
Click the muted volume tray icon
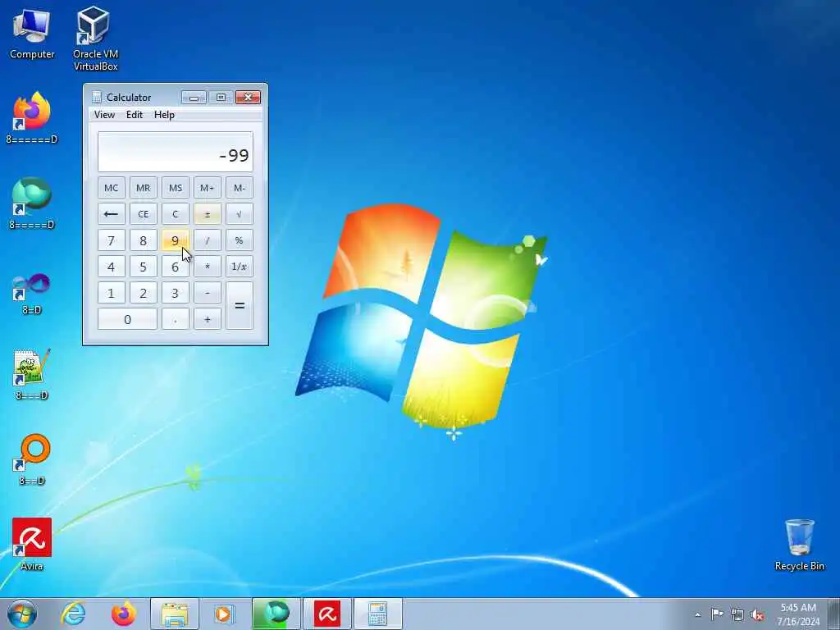click(757, 614)
